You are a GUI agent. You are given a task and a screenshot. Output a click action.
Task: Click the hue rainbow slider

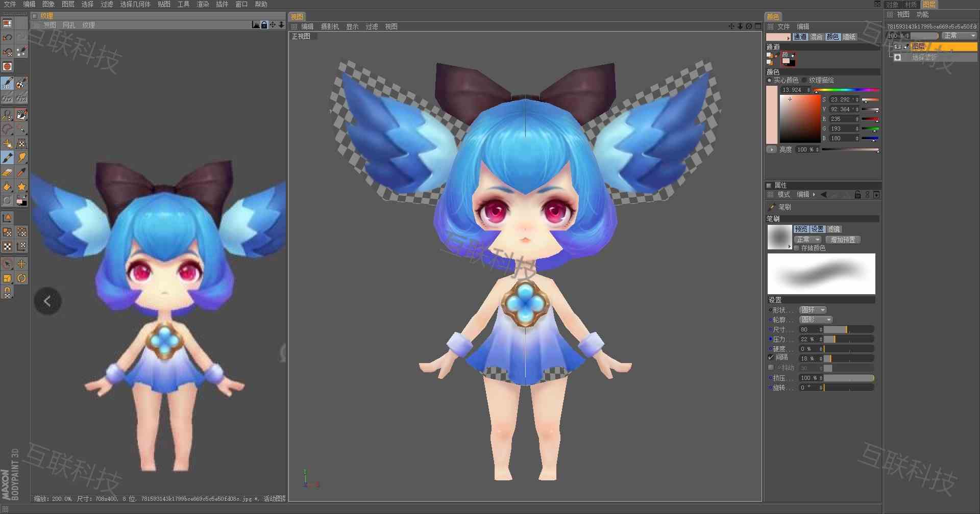coord(846,90)
